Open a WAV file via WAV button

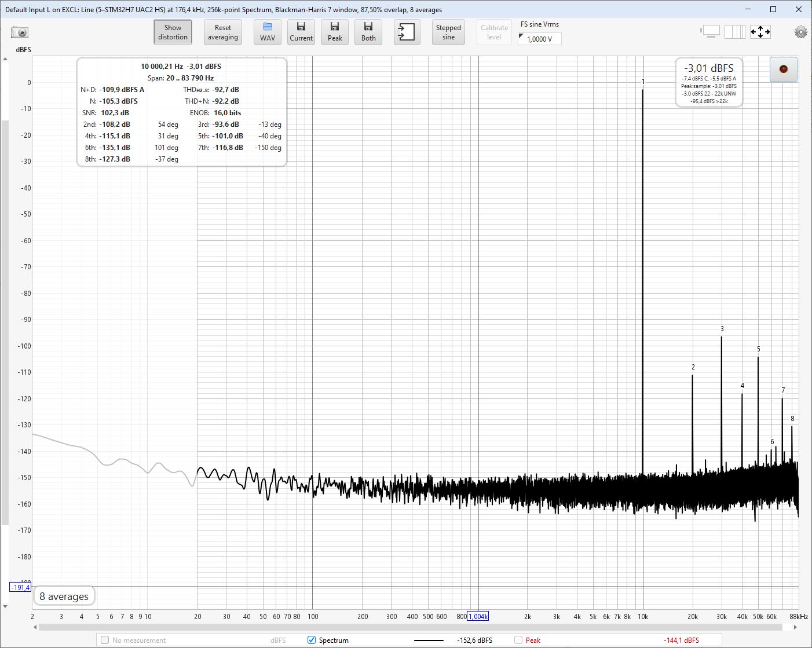point(268,32)
